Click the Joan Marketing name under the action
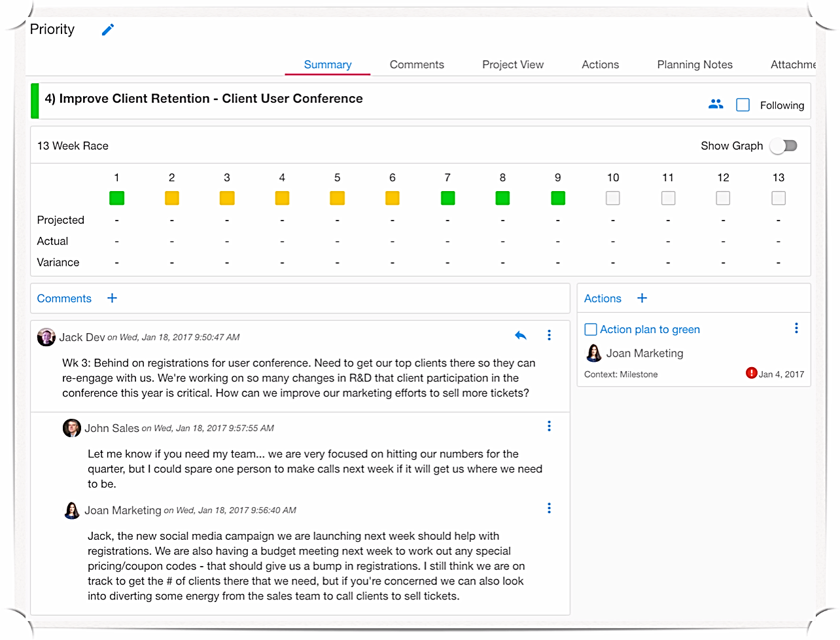This screenshot has height=640, width=840. tap(644, 353)
